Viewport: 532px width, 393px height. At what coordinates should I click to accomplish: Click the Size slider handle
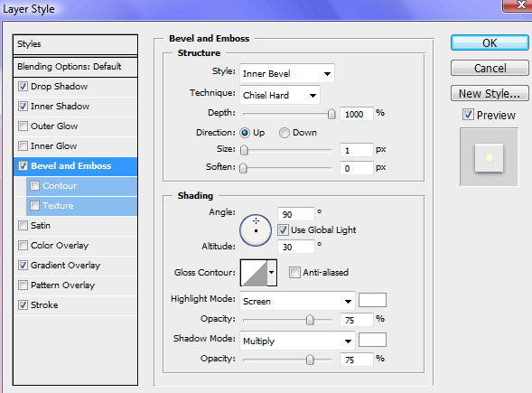pyautogui.click(x=244, y=150)
